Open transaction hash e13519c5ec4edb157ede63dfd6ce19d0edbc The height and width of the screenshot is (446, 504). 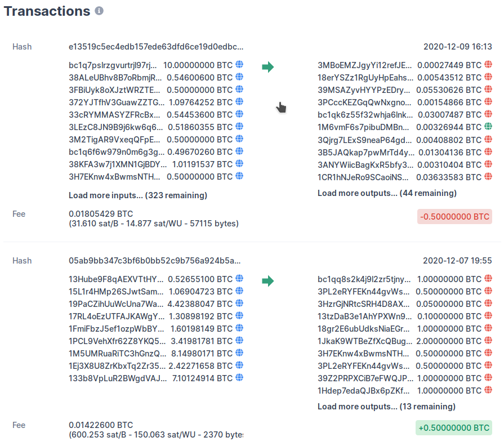[156, 47]
